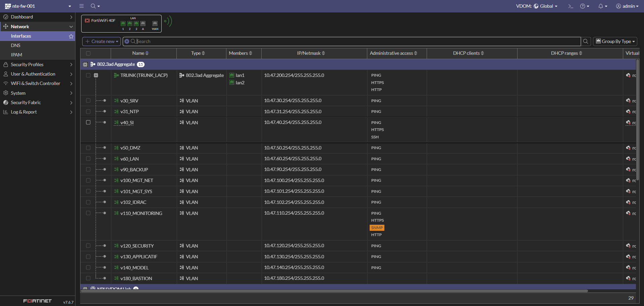Open the CLI console icon
Screen dimensions: 644x306
571,6
